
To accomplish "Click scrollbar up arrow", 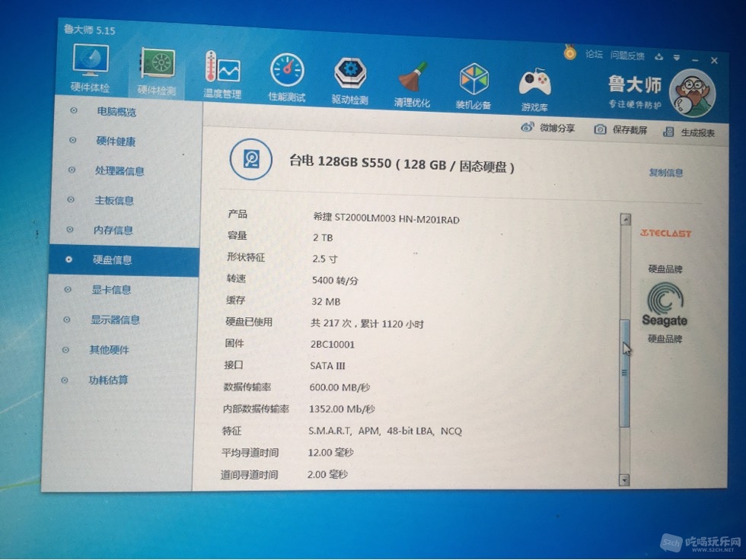I will coord(626,219).
